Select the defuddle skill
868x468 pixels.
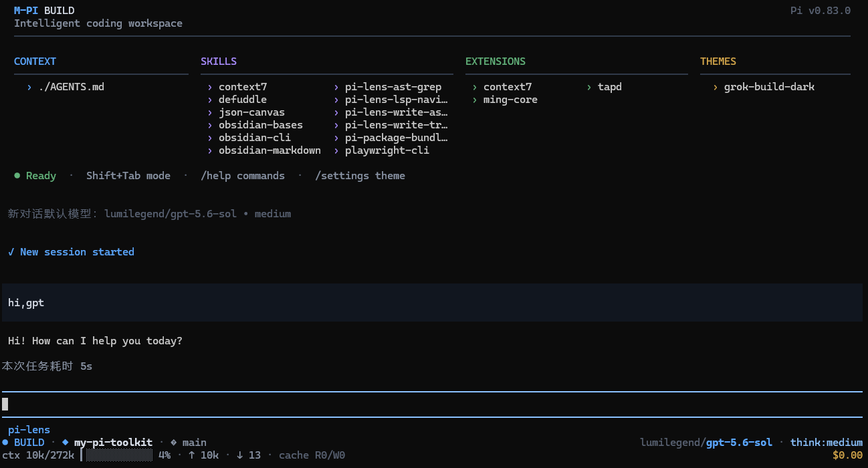pos(243,100)
